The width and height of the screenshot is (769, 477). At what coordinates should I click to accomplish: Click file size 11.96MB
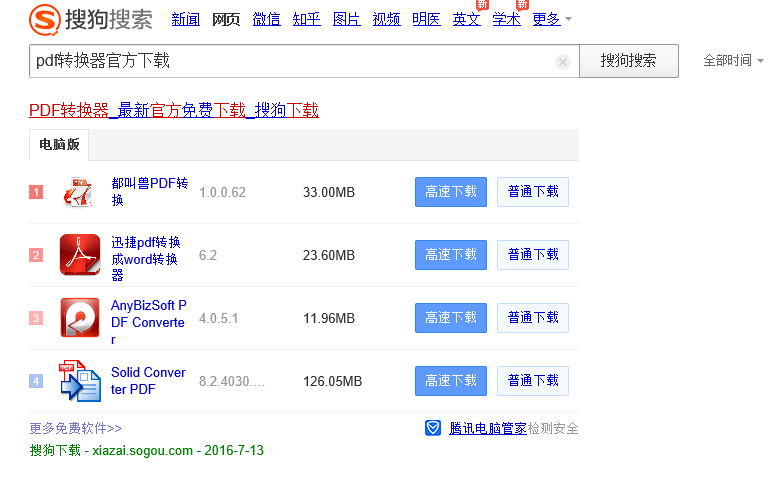pyautogui.click(x=329, y=318)
